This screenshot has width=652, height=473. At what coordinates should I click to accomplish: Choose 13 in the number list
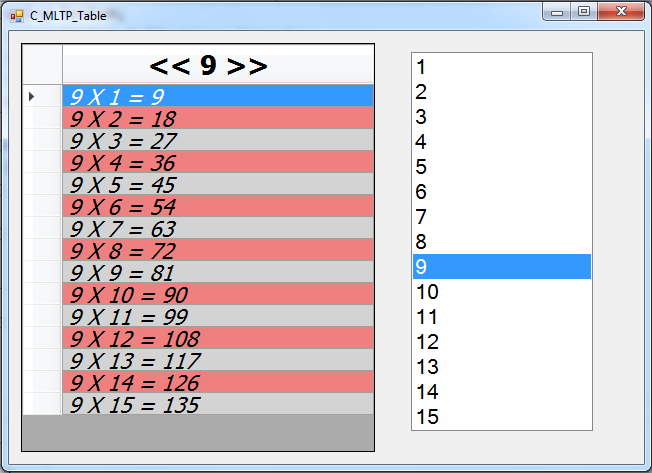(x=502, y=367)
